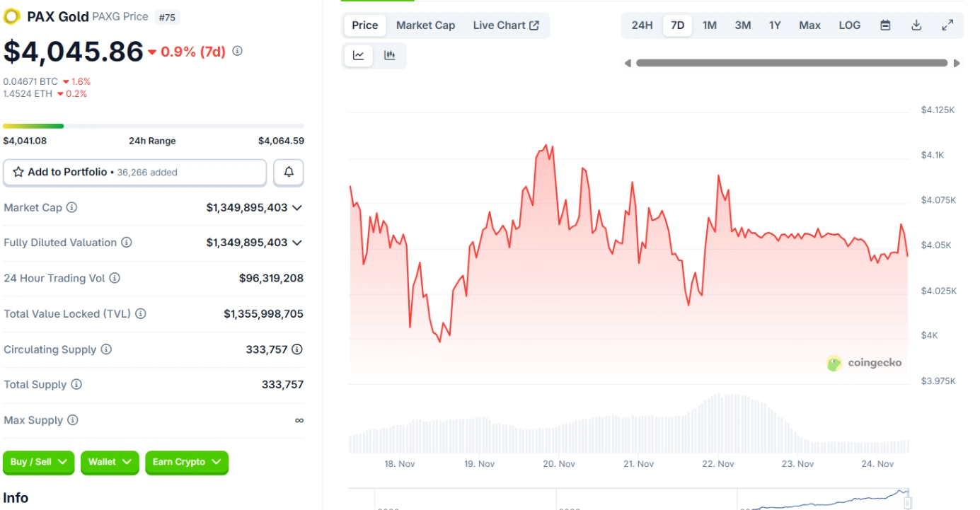Screen dimensions: 980x510
Task: Click Add to Portfolio button
Action: (134, 172)
